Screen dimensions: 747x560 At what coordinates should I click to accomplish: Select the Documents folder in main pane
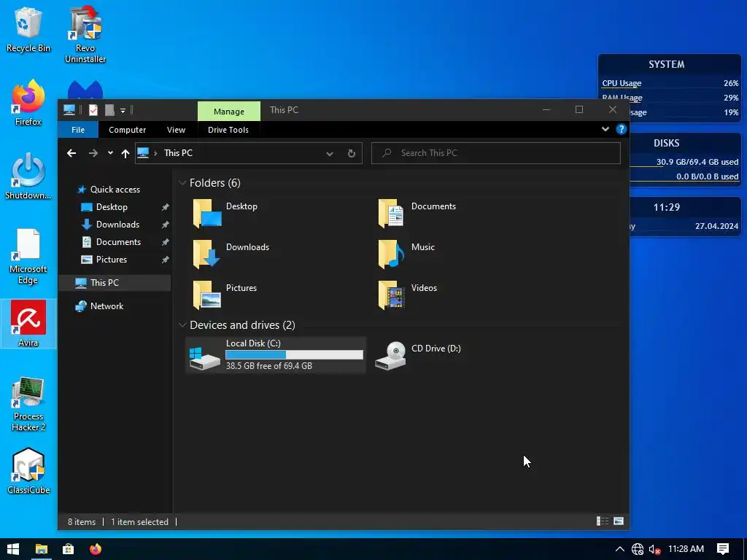(417, 212)
